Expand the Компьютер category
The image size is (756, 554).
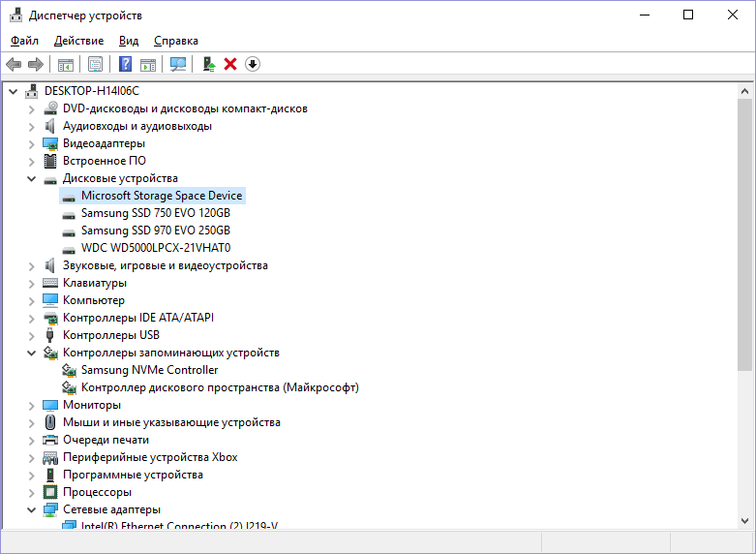pyautogui.click(x=31, y=301)
